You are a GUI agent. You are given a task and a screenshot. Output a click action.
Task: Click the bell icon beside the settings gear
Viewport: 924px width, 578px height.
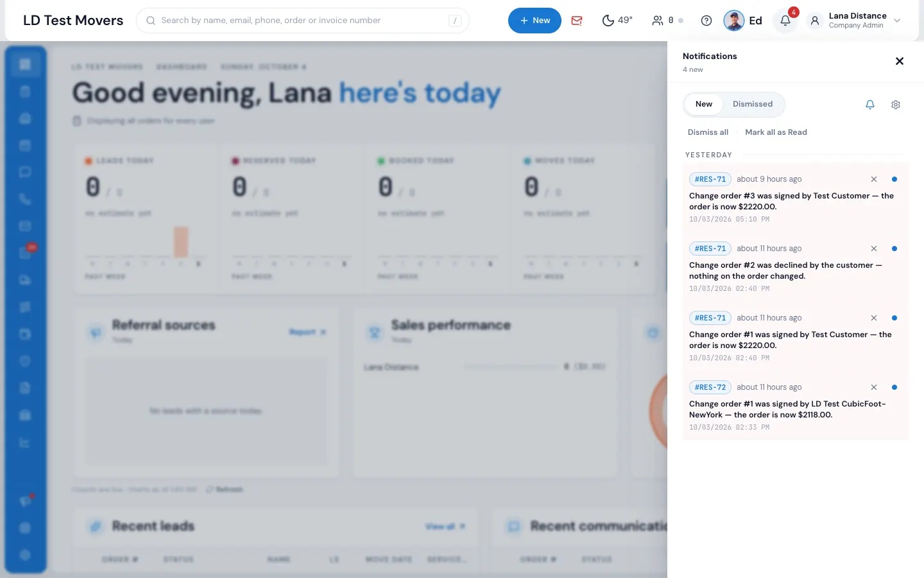[x=870, y=105]
